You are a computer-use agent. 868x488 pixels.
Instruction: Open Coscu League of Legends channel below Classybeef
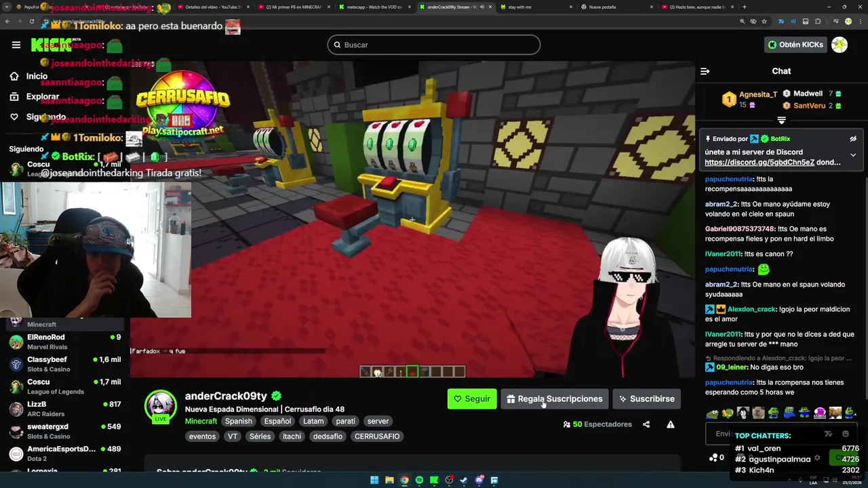65,386
